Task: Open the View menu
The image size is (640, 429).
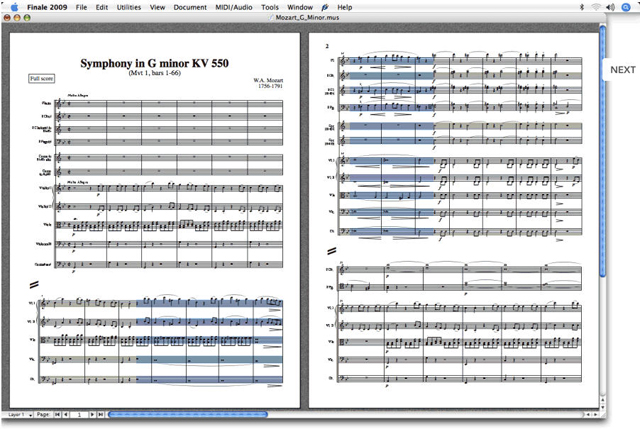Action: pos(157,7)
